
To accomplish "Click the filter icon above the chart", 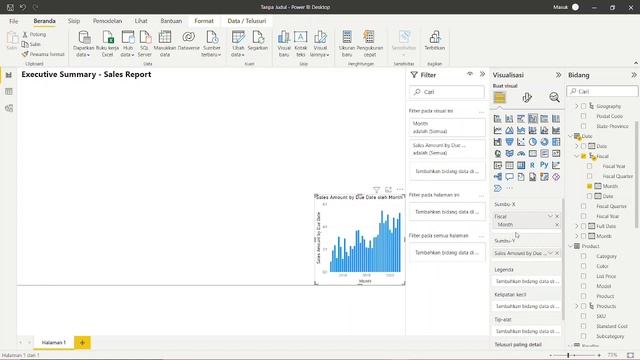I will point(376,190).
